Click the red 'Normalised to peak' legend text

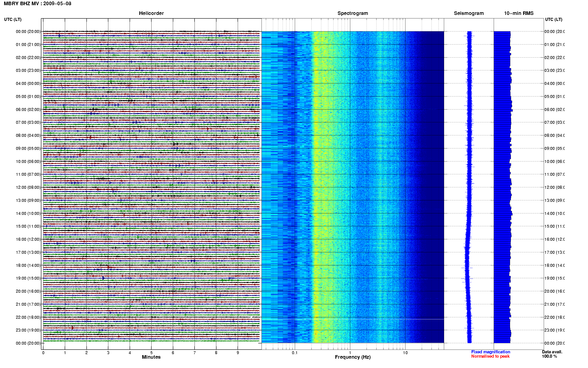pyautogui.click(x=490, y=356)
